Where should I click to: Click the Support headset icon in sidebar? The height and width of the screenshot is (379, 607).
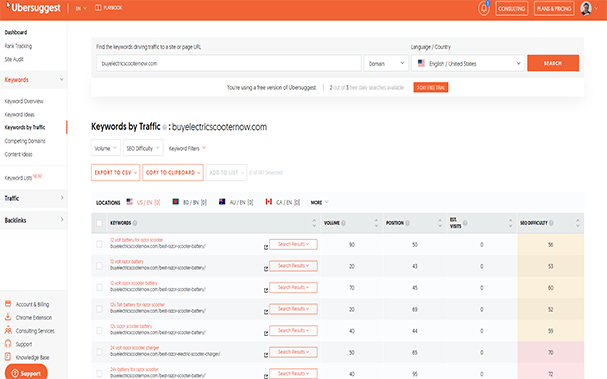[x=8, y=343]
